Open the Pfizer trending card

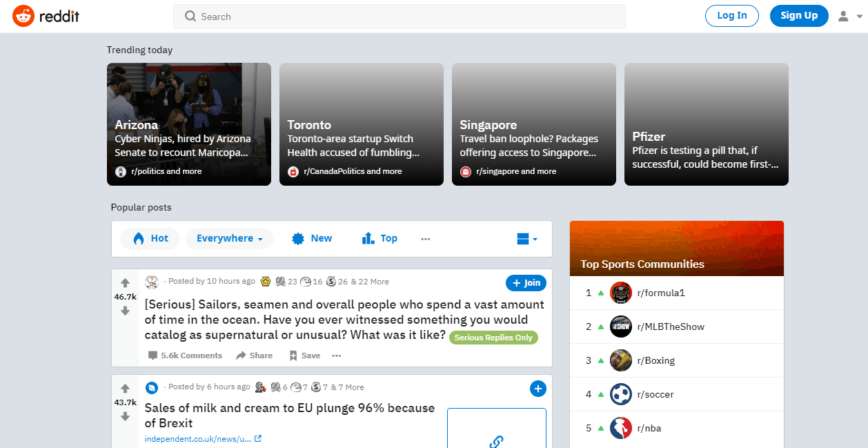click(x=707, y=124)
